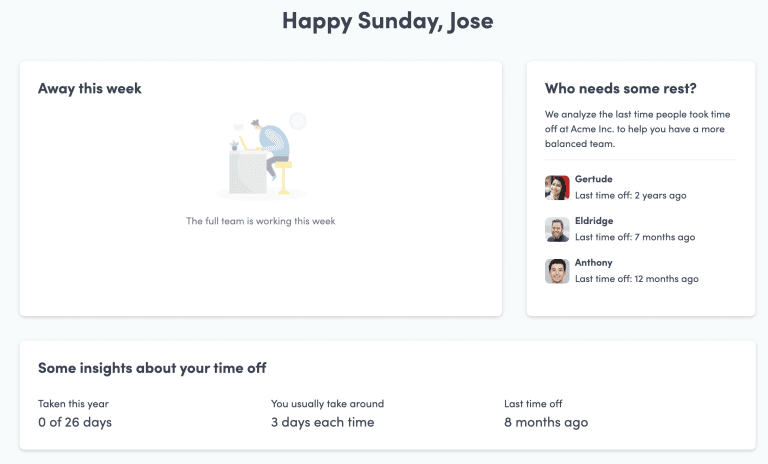Open Anthony's name in rest list
Screen dimensions: 768x464
coord(594,263)
